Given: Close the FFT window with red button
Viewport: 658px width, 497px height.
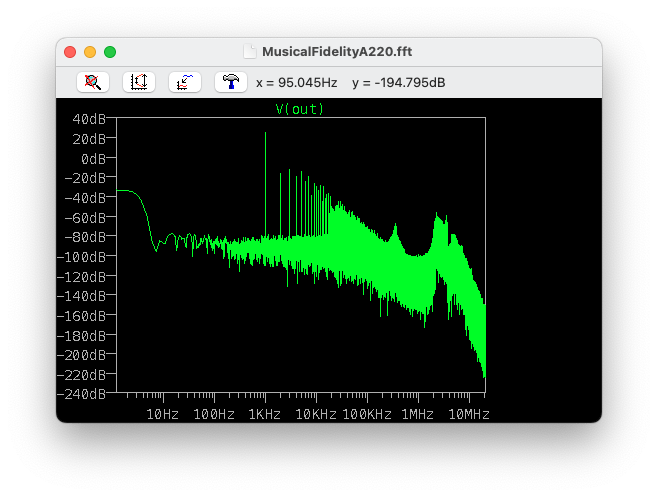Looking at the screenshot, I should 70,52.
